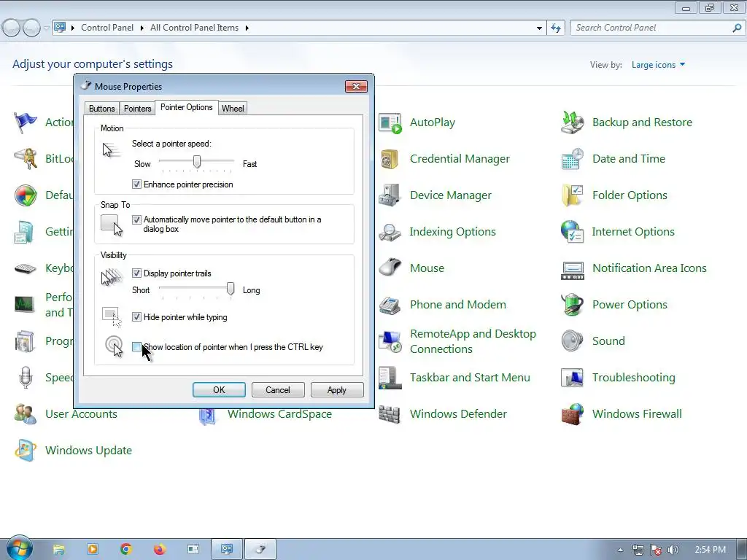Open Windows Media Player from taskbar
This screenshot has width=747, height=560.
pos(93,550)
